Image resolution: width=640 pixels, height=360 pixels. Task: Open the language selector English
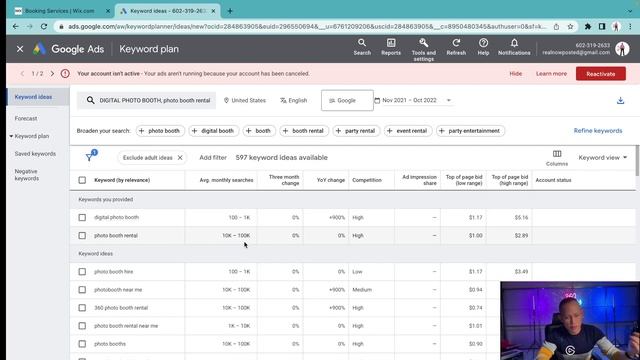pos(293,100)
